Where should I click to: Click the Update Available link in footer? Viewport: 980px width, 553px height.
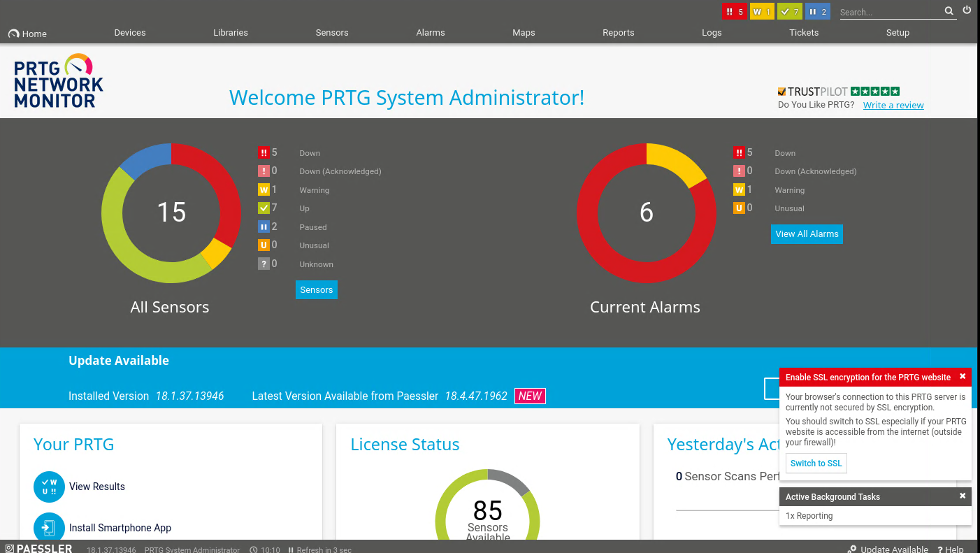pos(894,550)
